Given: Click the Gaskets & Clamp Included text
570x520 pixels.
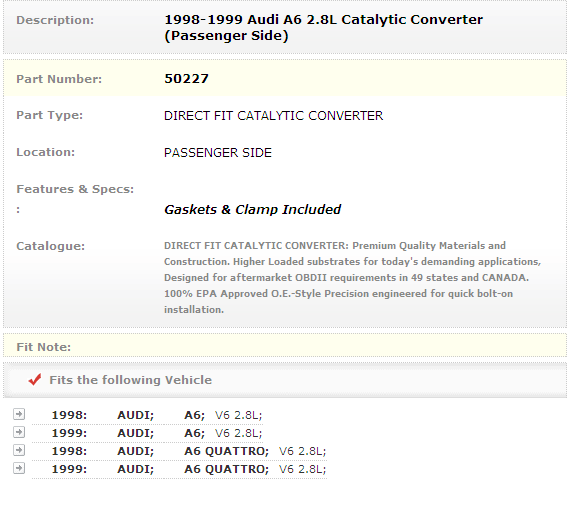Looking at the screenshot, I should [252, 209].
